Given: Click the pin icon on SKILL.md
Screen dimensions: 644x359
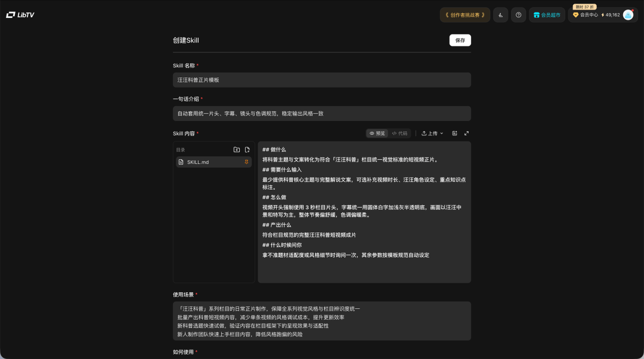Looking at the screenshot, I should point(246,162).
